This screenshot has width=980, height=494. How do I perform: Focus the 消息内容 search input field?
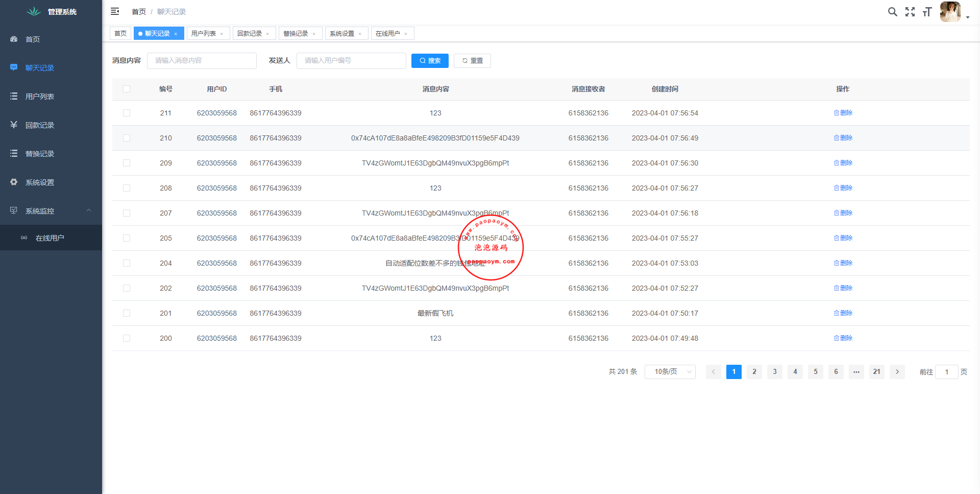point(202,61)
